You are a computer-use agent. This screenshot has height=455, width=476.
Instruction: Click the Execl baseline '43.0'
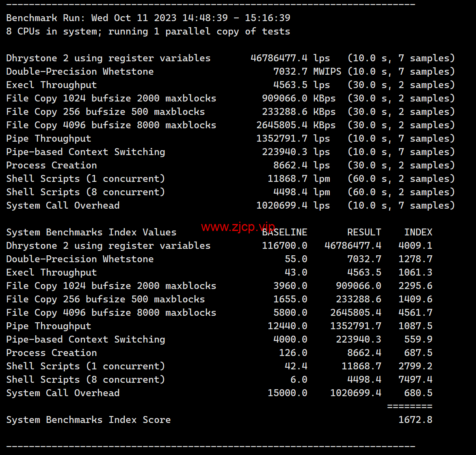pyautogui.click(x=296, y=272)
